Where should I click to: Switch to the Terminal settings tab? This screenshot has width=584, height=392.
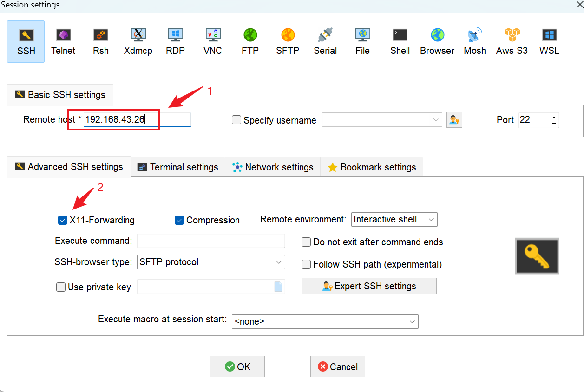click(x=178, y=167)
